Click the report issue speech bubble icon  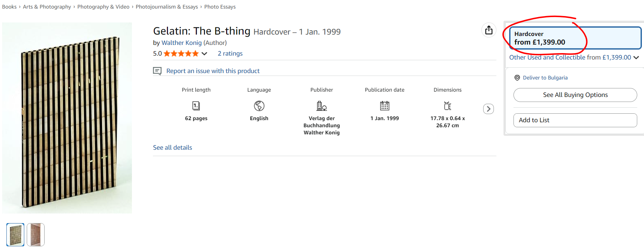click(x=157, y=71)
